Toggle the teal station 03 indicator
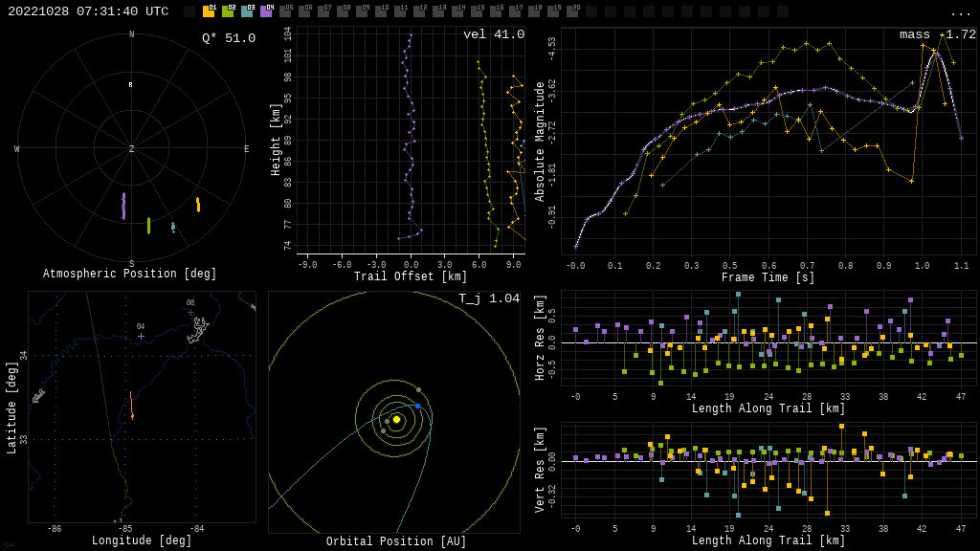The width and height of the screenshot is (980, 551). (x=247, y=11)
